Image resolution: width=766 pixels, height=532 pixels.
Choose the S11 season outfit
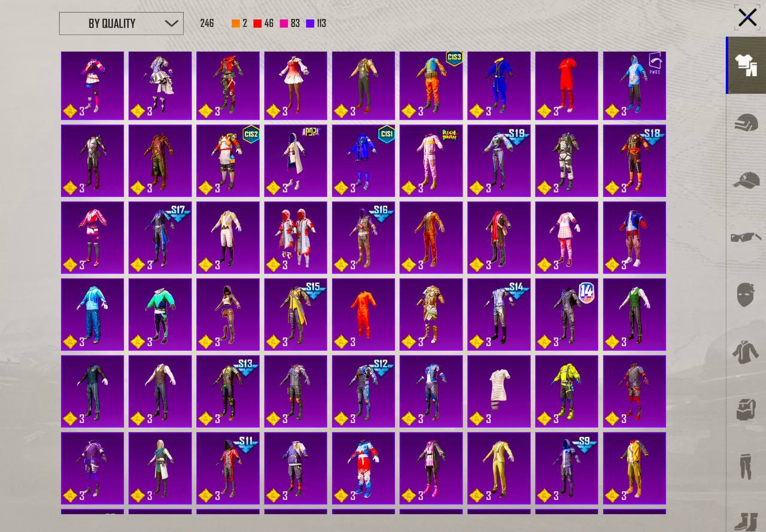coord(228,468)
